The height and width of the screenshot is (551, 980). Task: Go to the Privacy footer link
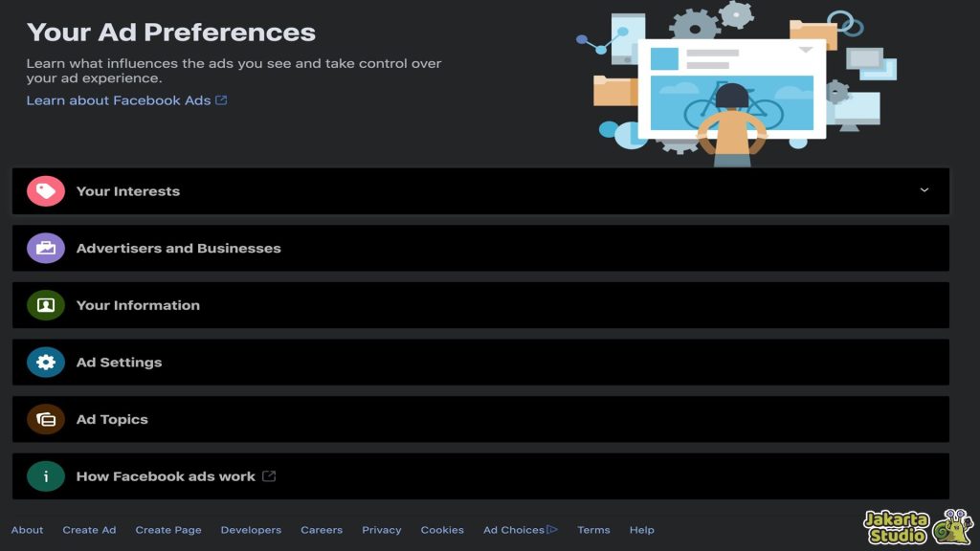[381, 530]
